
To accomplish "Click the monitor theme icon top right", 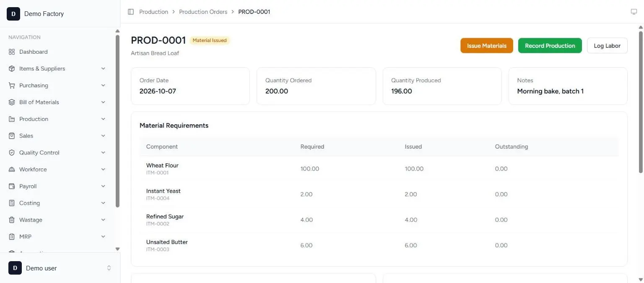I will 634,12.
